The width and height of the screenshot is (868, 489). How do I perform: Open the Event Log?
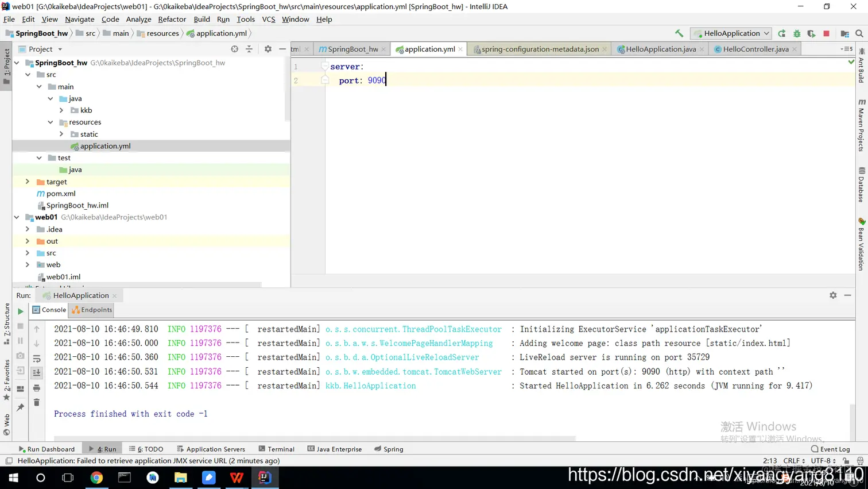(831, 449)
